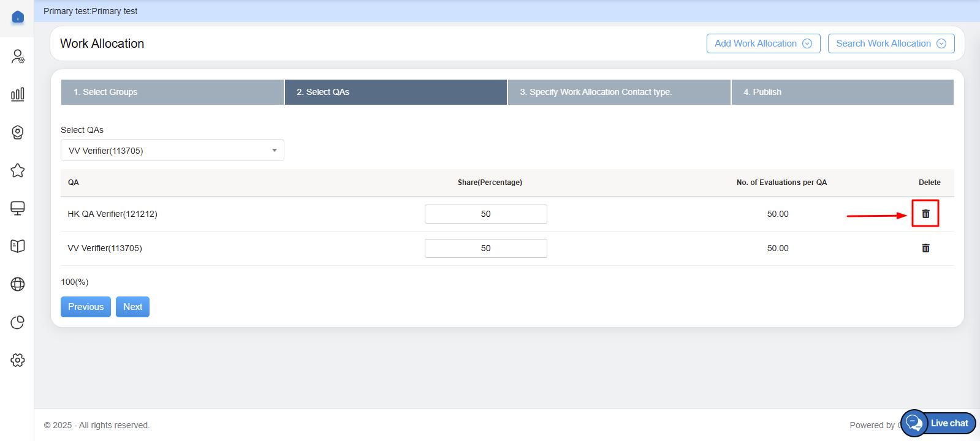
Task: Open the settings gear icon
Action: pos(18,360)
